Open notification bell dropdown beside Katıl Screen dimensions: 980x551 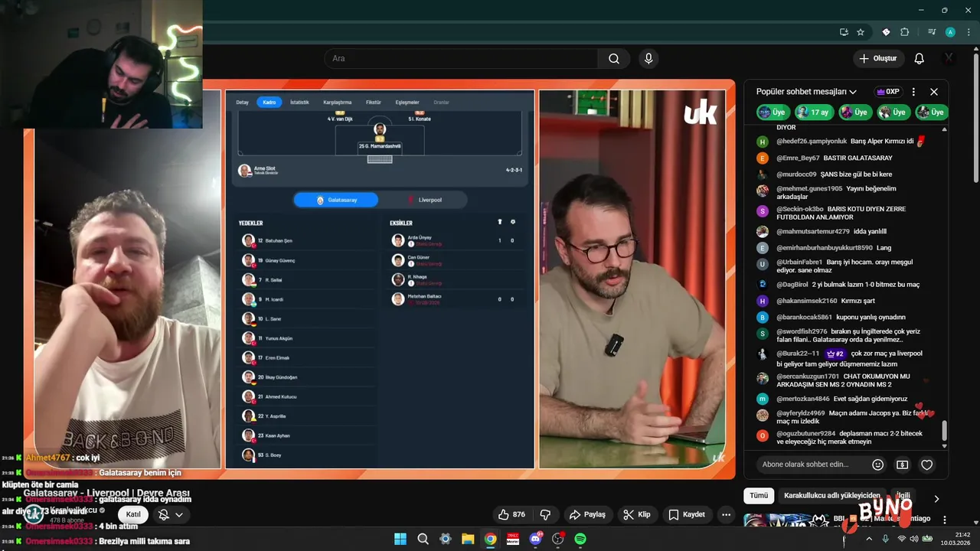pyautogui.click(x=170, y=514)
